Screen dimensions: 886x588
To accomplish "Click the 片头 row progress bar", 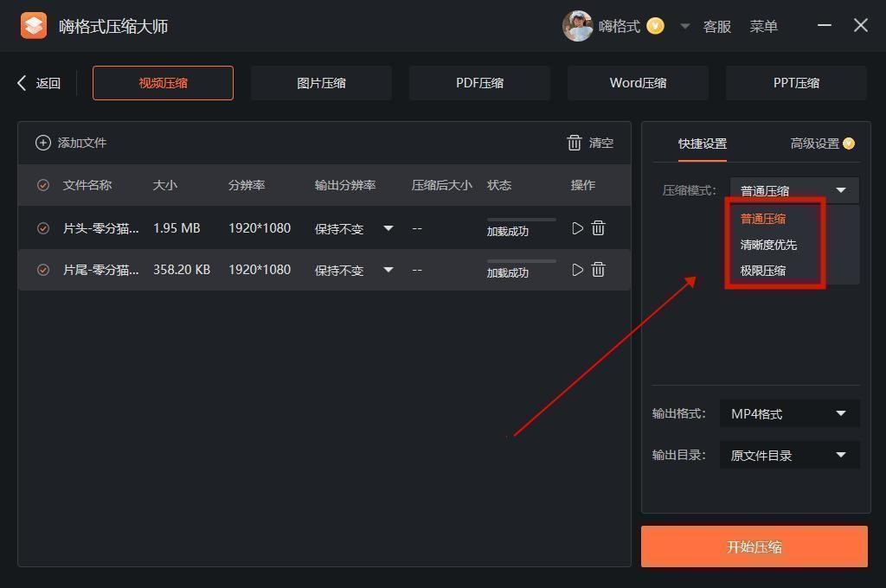I will point(522,220).
